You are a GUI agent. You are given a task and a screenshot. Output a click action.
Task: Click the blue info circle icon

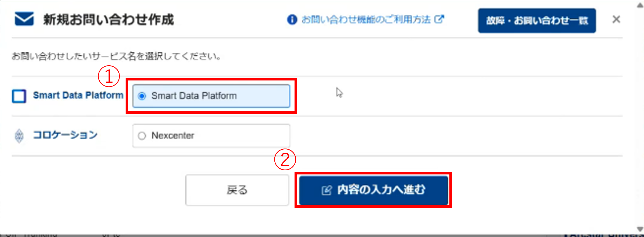pos(292,20)
